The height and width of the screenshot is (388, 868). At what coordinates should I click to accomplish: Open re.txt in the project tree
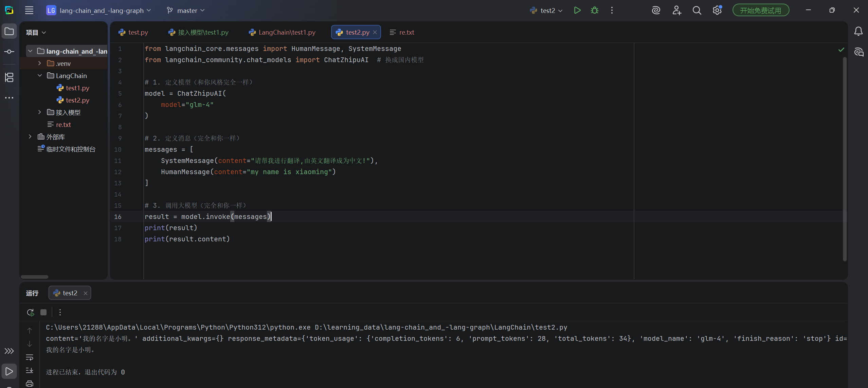click(x=63, y=125)
